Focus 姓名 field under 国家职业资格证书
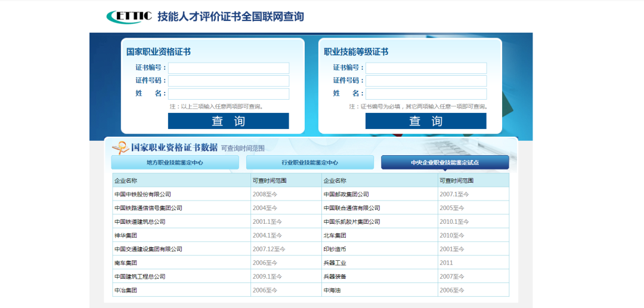644x308 pixels. tap(228, 94)
